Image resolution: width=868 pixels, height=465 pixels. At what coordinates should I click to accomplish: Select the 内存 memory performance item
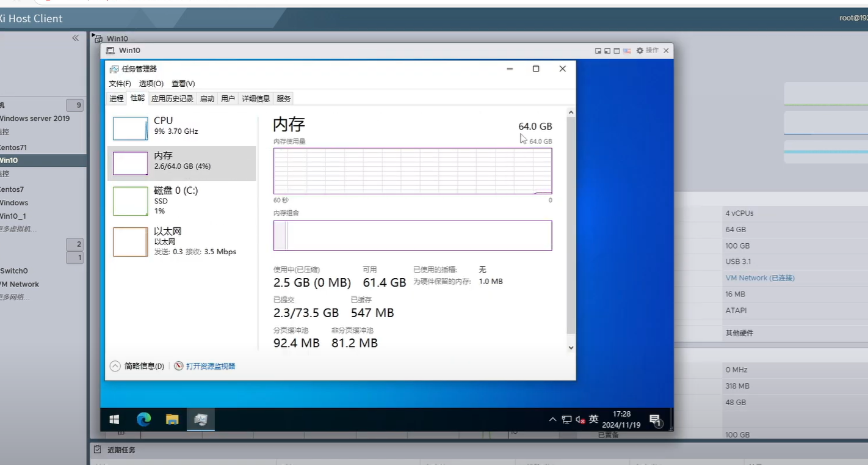coord(182,163)
